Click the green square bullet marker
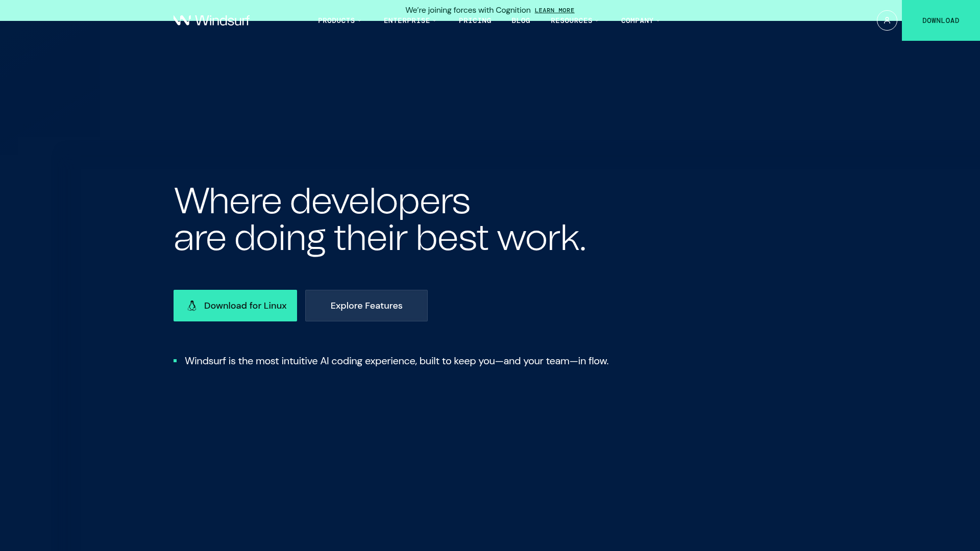Screen dimensions: 980x551 pos(175,361)
